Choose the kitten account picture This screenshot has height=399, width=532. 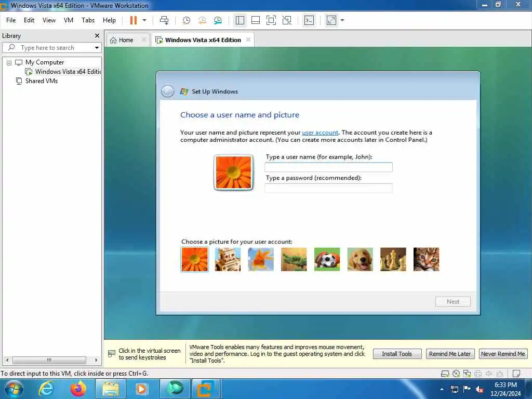click(x=426, y=259)
